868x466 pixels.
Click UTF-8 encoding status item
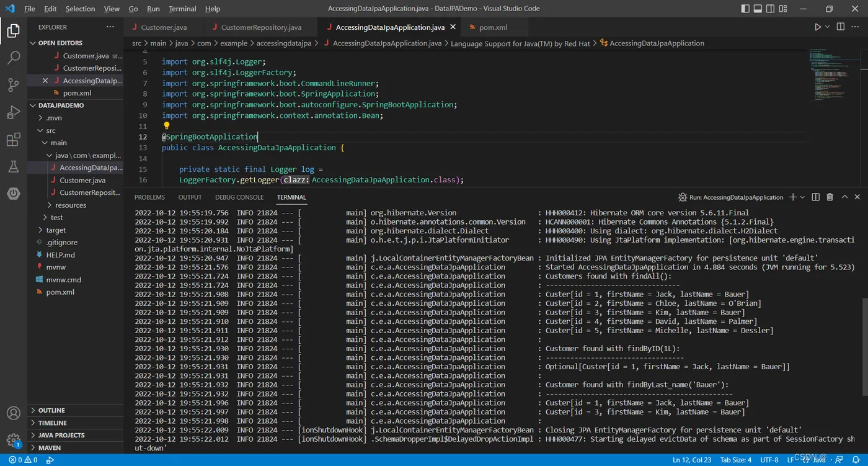(x=769, y=460)
